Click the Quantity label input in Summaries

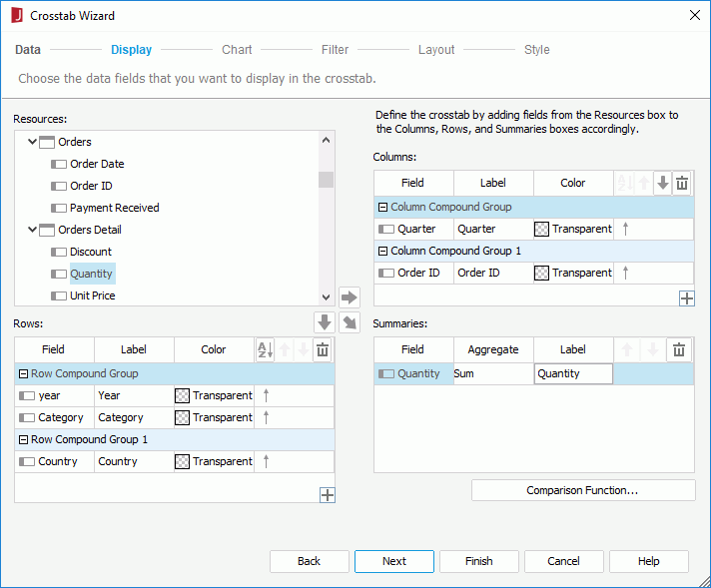(573, 374)
